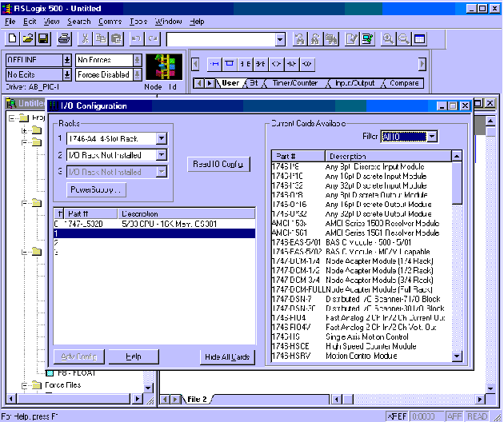Screen dimensions: 504x422
Task: Click the Help button in I/O Configuration
Action: coord(134,356)
